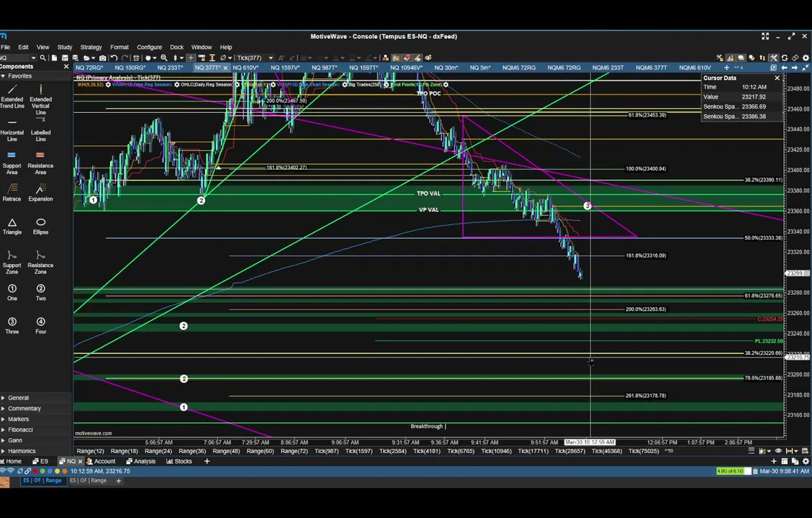Add a new chart tab with plus

(x=726, y=68)
